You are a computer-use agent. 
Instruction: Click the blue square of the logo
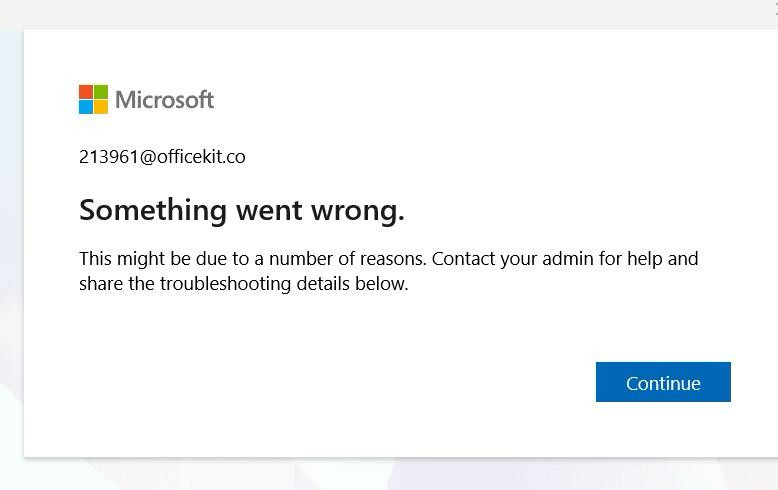86,107
